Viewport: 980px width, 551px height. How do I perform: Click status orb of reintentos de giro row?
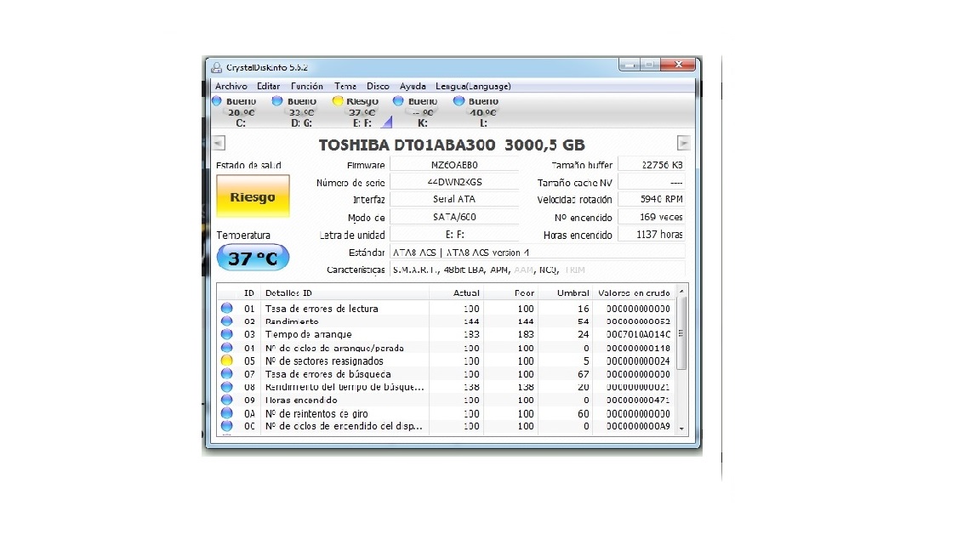(x=227, y=413)
